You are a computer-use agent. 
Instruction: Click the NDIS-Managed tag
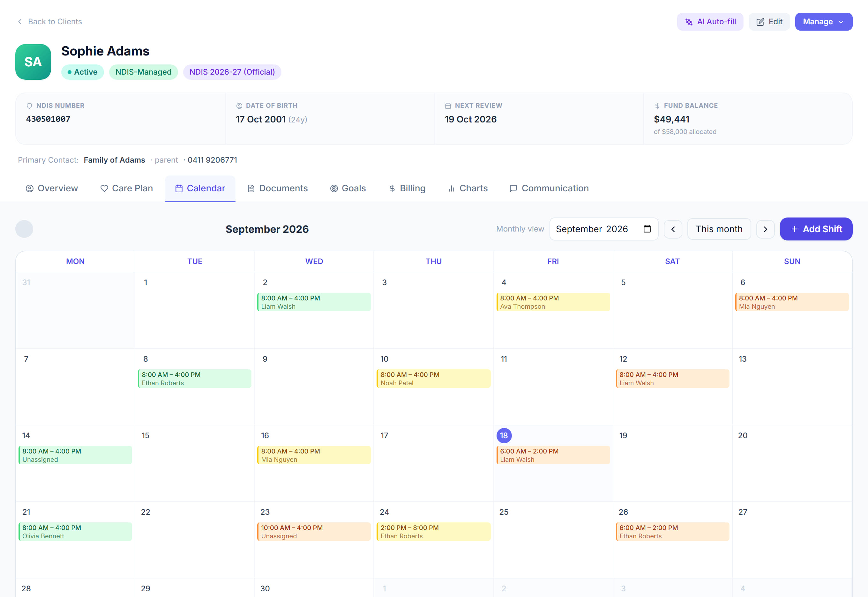coord(143,72)
